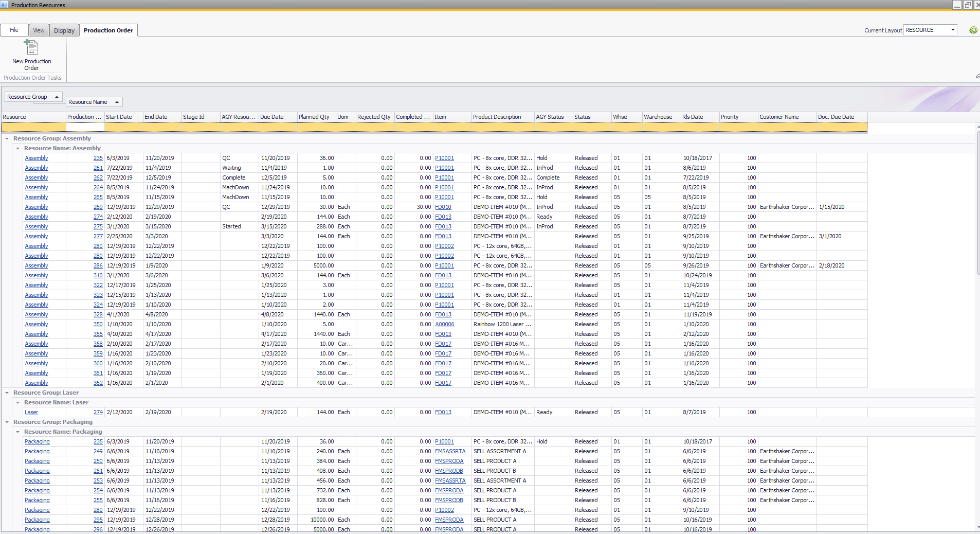Click the sort arrow on Resource Name
Image resolution: width=980 pixels, height=534 pixels.
click(117, 102)
